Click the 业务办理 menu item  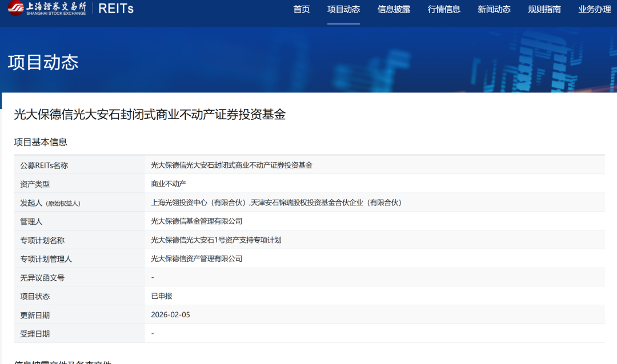595,9
